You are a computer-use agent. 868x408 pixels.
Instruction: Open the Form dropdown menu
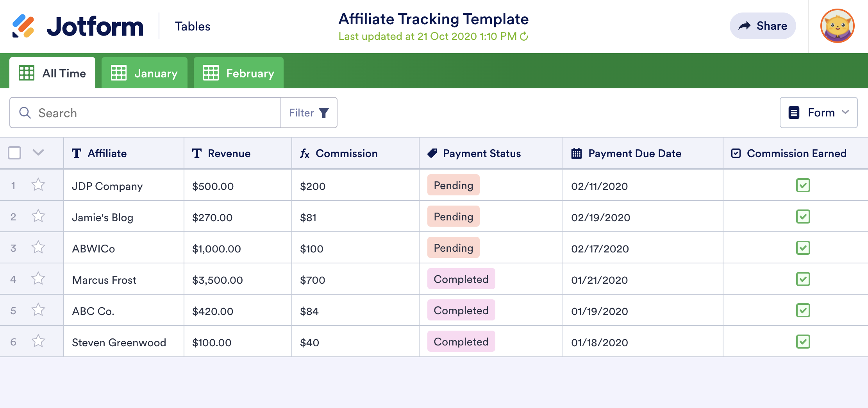click(x=818, y=113)
